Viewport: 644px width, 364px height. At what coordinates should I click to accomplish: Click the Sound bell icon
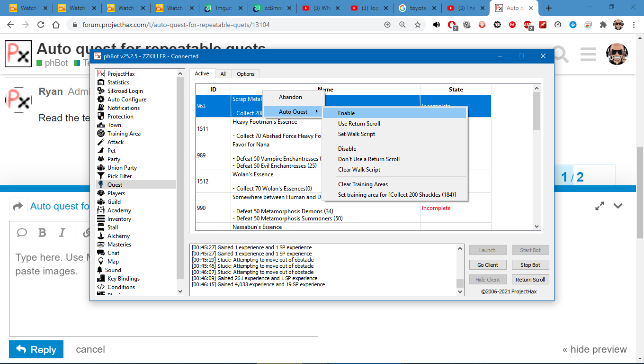[100, 270]
